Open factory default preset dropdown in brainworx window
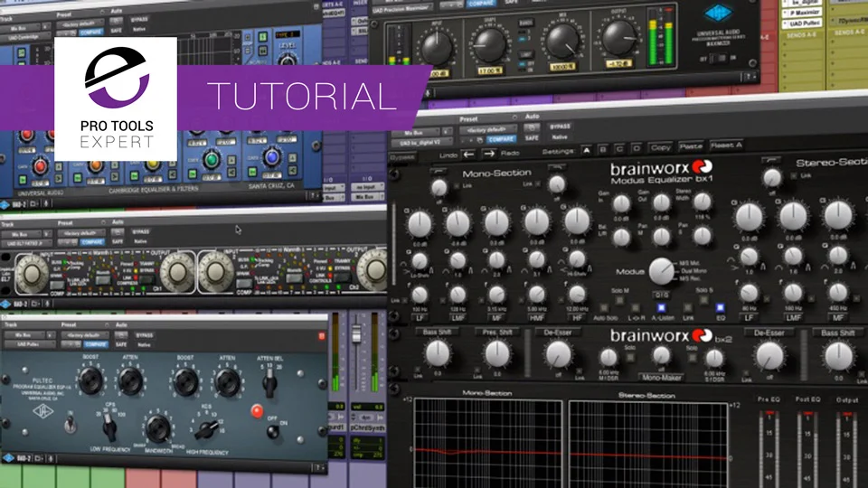The image size is (868, 488). point(487,130)
